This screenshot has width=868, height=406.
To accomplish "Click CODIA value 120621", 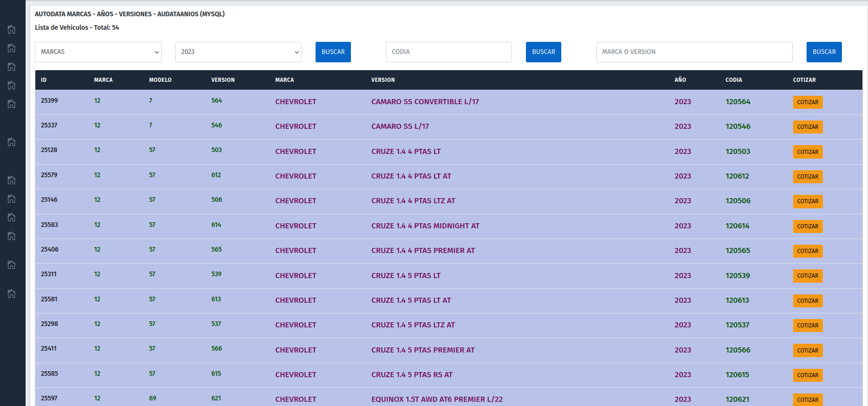I will (737, 399).
